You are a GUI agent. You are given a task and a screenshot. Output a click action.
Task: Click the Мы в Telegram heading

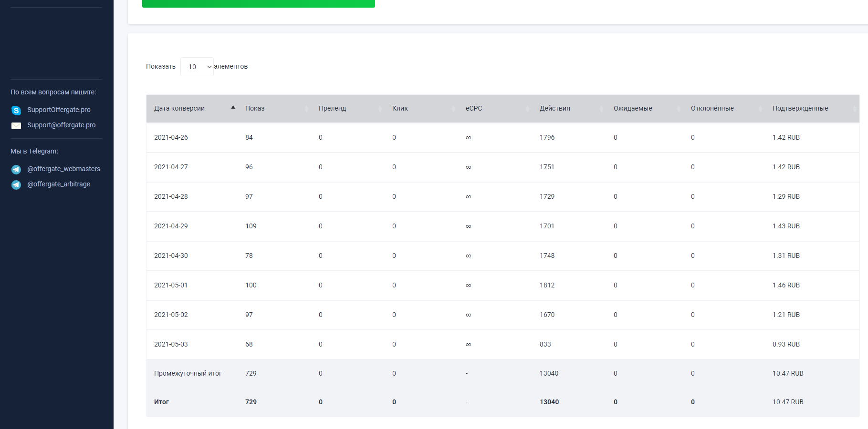pos(34,151)
